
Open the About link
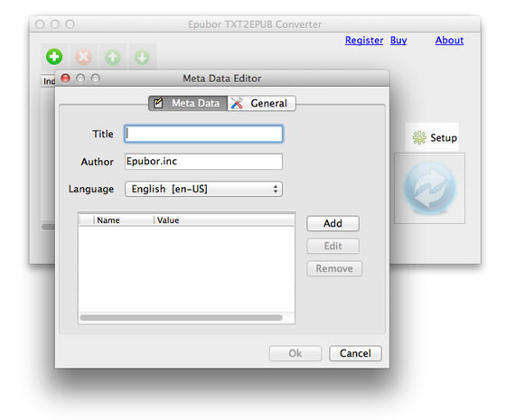click(449, 41)
